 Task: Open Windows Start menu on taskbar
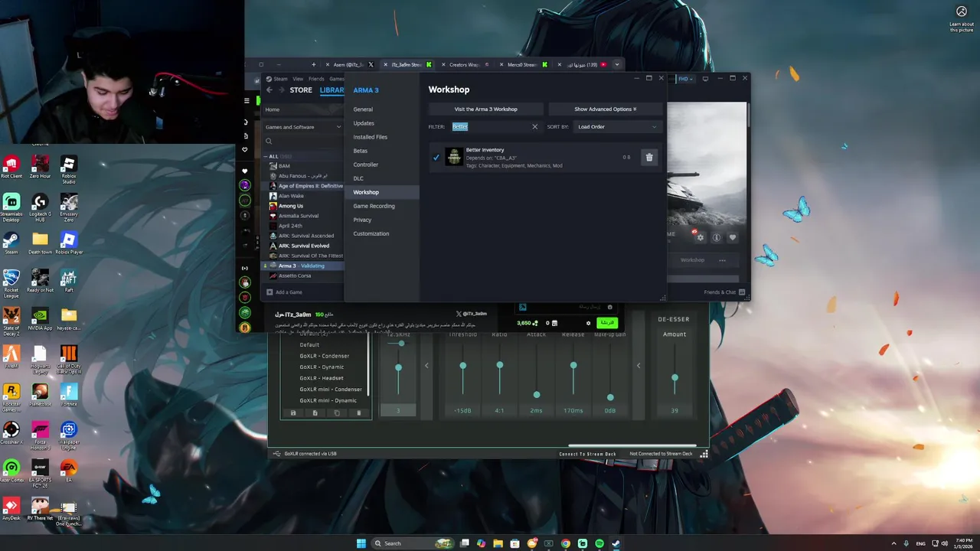pyautogui.click(x=361, y=543)
